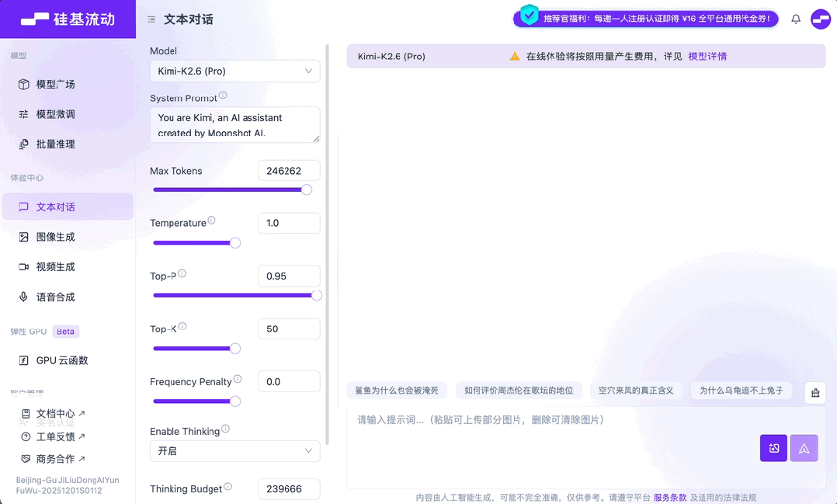Click the 文档中心 book icon
This screenshot has width=837, height=504.
coord(26,413)
